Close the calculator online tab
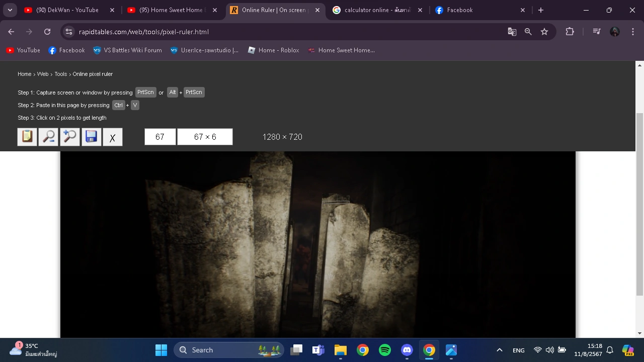644x362 pixels. 420,10
